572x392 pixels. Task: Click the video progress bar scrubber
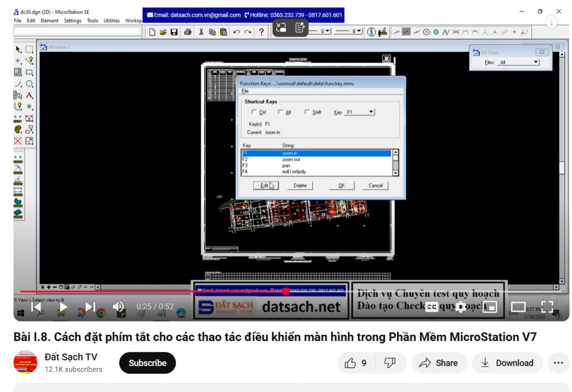coord(286,291)
